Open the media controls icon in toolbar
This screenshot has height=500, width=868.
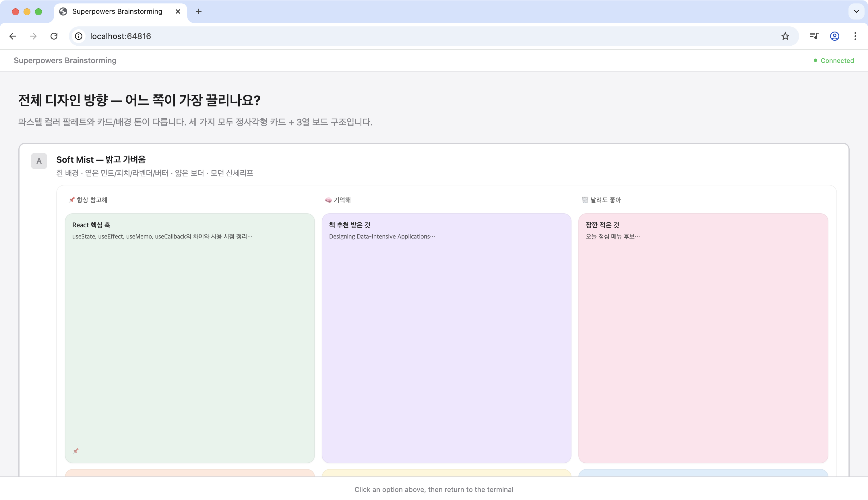point(814,36)
